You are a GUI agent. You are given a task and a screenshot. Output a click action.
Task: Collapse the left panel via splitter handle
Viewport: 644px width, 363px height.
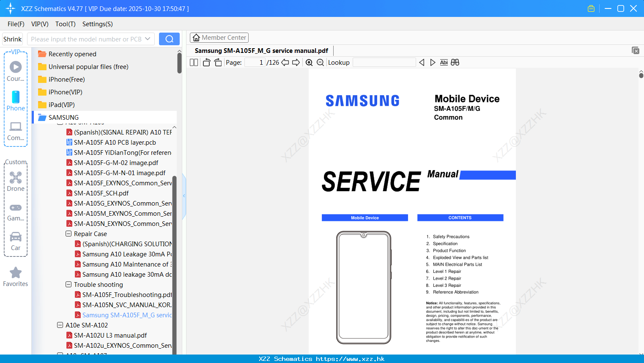tap(184, 196)
